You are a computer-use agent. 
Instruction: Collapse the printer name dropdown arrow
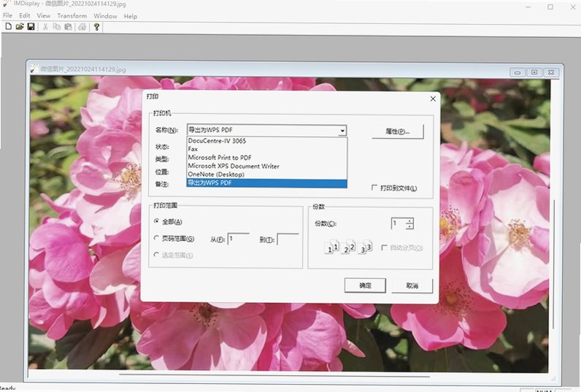(x=342, y=131)
